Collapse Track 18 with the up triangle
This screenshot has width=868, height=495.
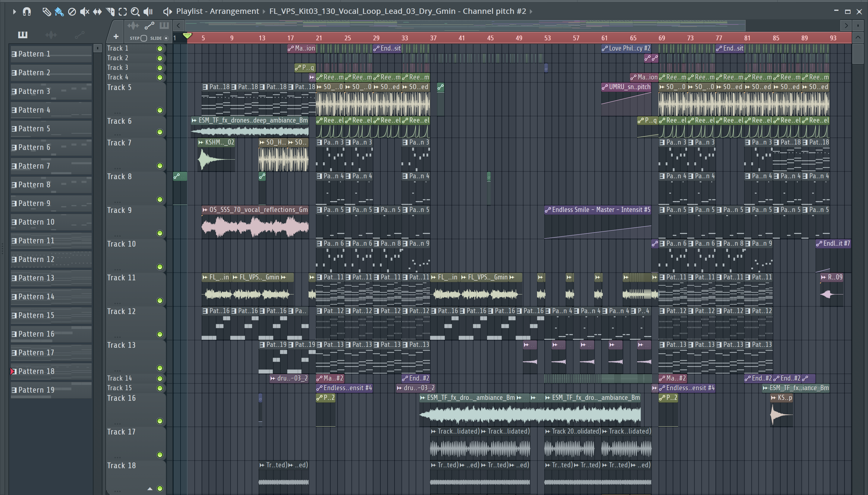150,489
